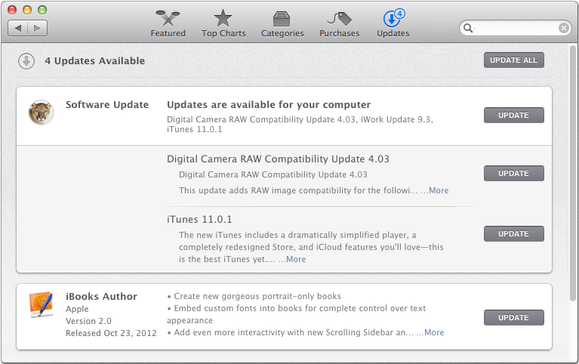Update iTunes 11.0.1
This screenshot has height=364, width=579.
click(514, 234)
